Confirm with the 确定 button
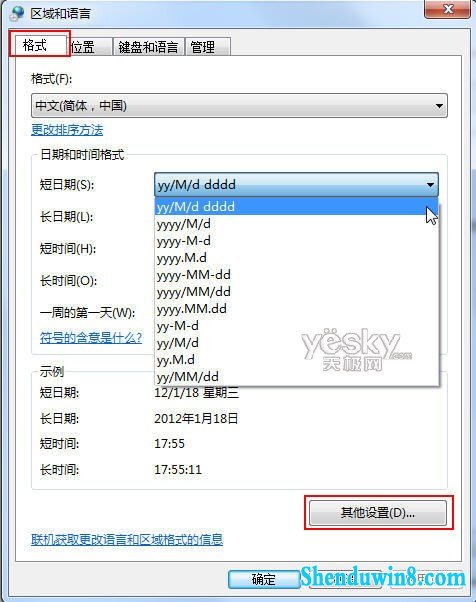 pos(264,579)
